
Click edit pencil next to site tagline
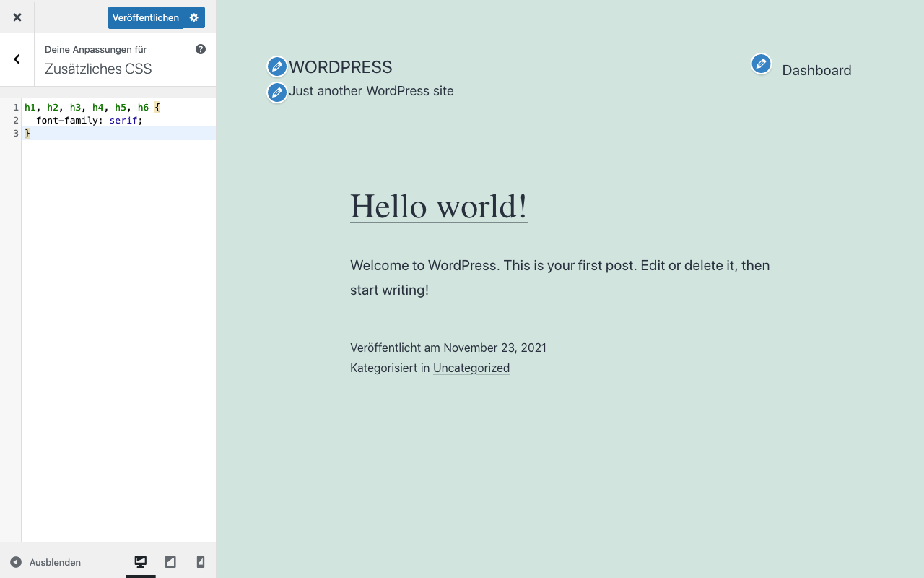tap(277, 92)
